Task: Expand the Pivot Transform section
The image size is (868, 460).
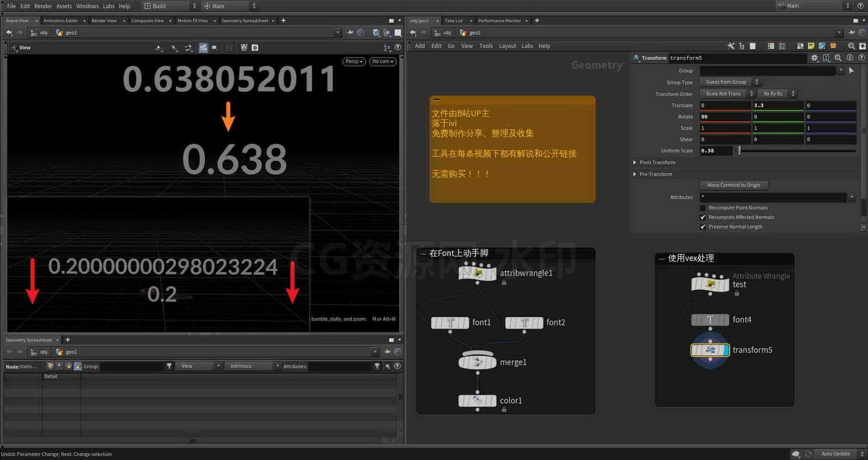Action: click(635, 163)
